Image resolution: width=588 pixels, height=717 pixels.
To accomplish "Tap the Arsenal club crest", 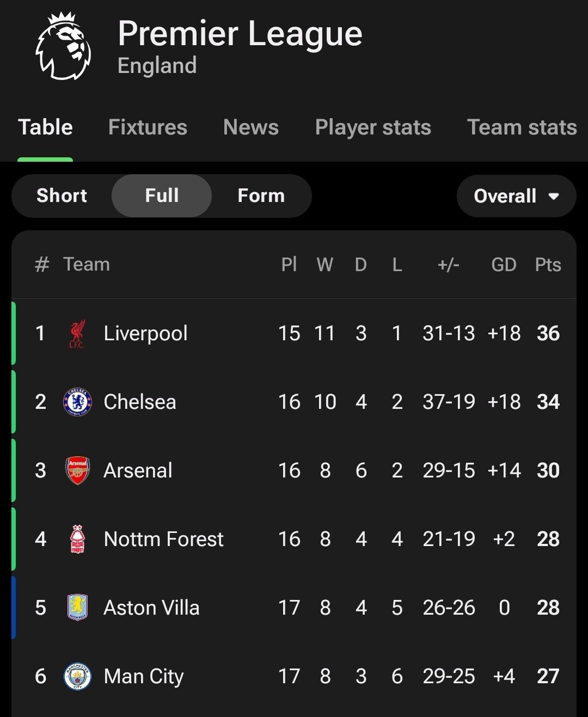I will coord(77,471).
